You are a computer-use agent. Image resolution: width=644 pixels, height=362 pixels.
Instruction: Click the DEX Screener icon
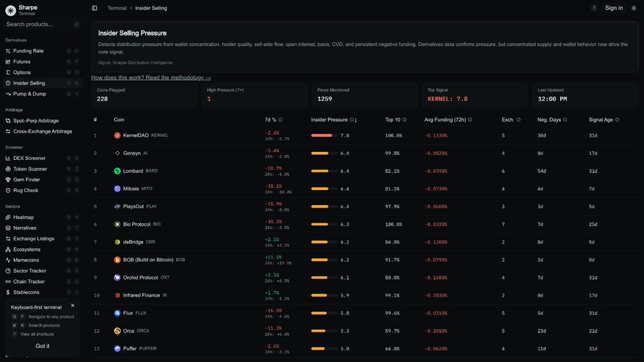point(8,158)
